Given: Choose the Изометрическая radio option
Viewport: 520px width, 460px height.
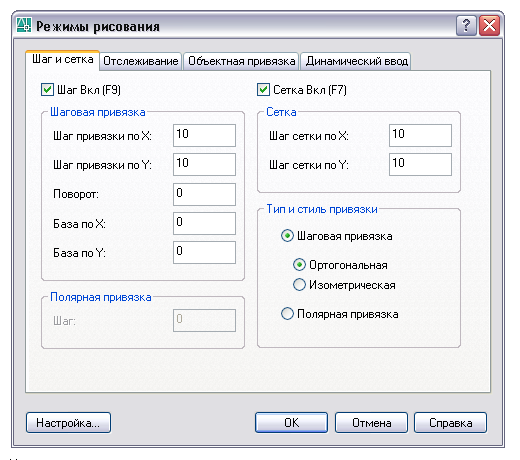Looking at the screenshot, I should tap(299, 285).
